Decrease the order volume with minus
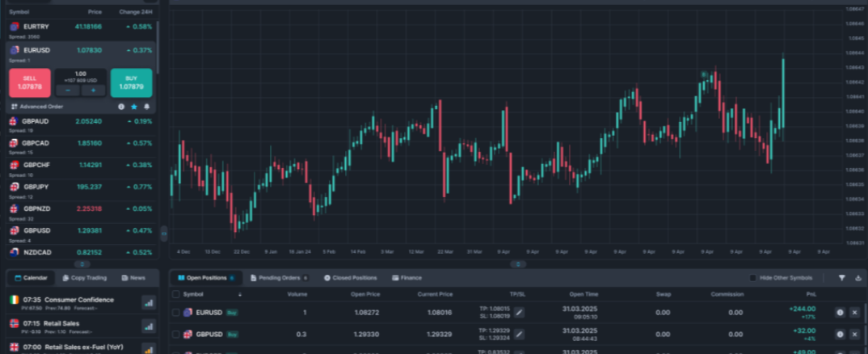The height and width of the screenshot is (354, 868). click(x=68, y=91)
